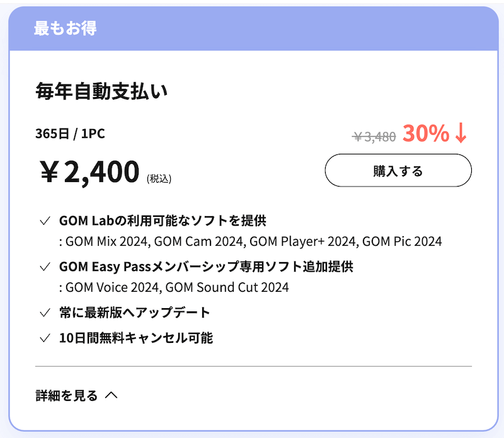The height and width of the screenshot is (438, 504).
Task: Click the crossed-out ¥3,480 original price
Action: coord(374,135)
